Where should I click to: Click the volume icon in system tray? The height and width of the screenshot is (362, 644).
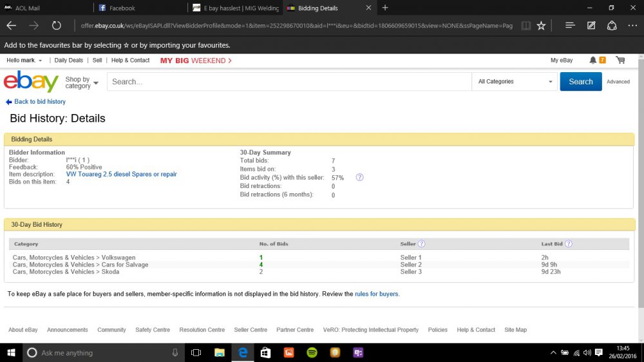click(x=587, y=352)
